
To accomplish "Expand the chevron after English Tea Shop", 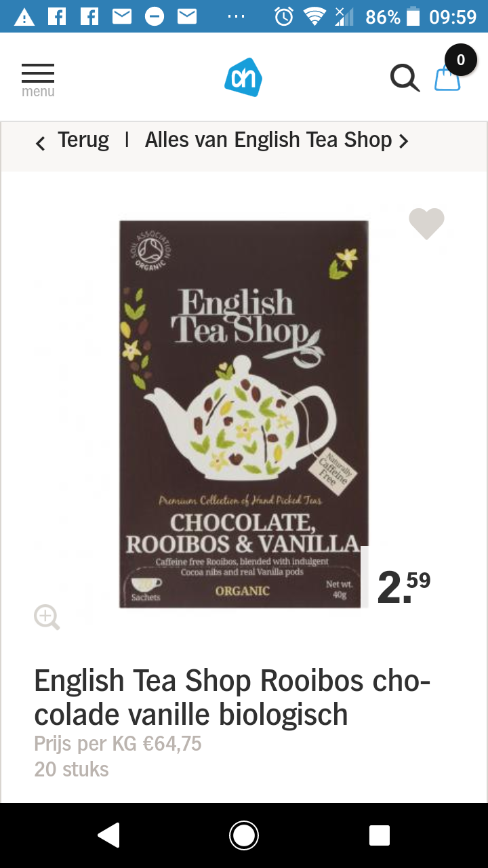I will [x=403, y=141].
